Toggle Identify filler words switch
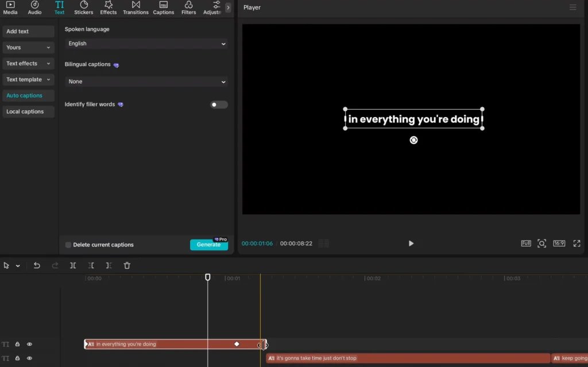This screenshot has height=367, width=588. coord(219,105)
